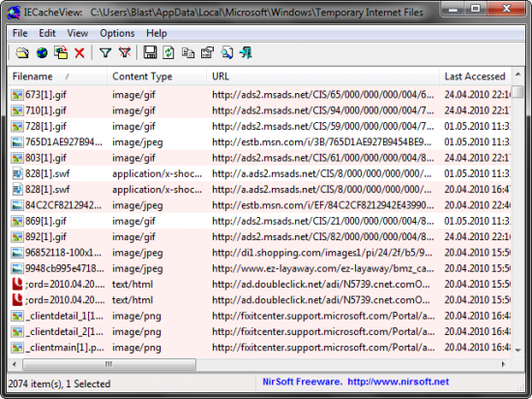532x399 pixels.
Task: Open the Options menu
Action: [x=117, y=33]
